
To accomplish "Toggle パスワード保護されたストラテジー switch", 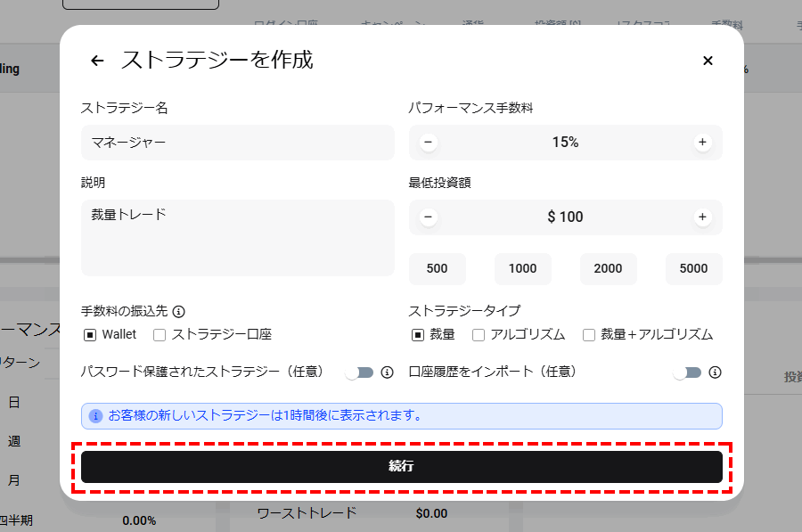I will [x=359, y=372].
